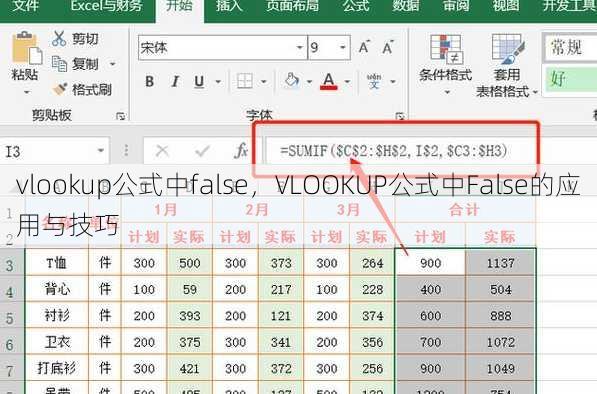Switch to the 数据 ribbon tab
The image size is (597, 394).
point(405,5)
